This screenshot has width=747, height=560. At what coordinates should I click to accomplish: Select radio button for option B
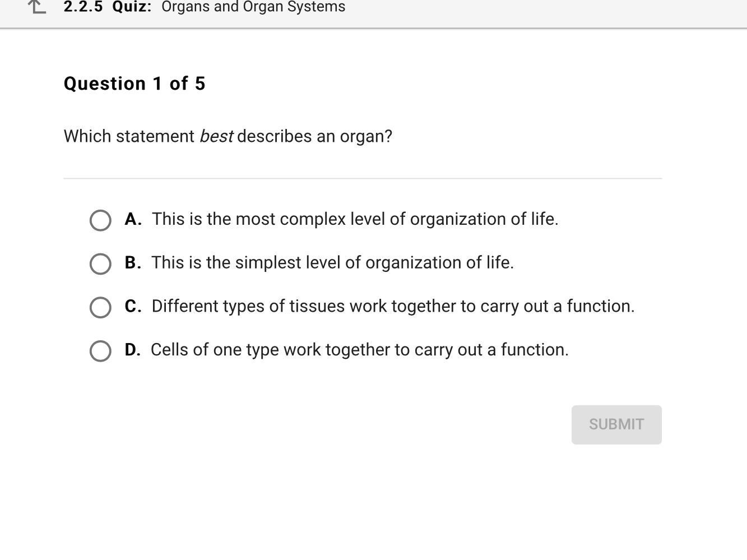100,264
